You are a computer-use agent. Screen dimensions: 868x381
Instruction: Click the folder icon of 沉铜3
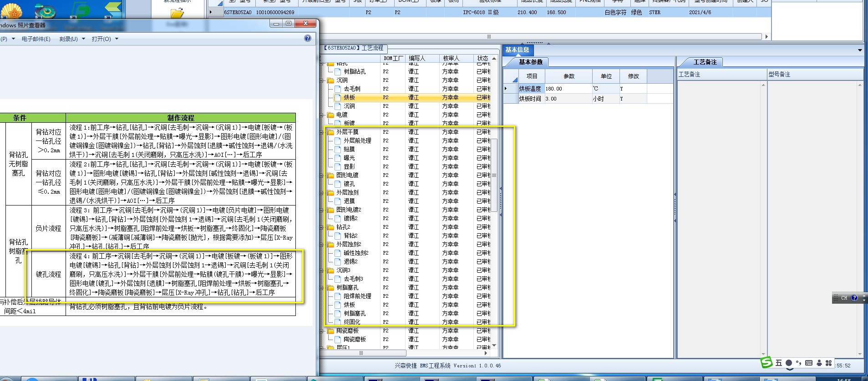click(x=331, y=270)
